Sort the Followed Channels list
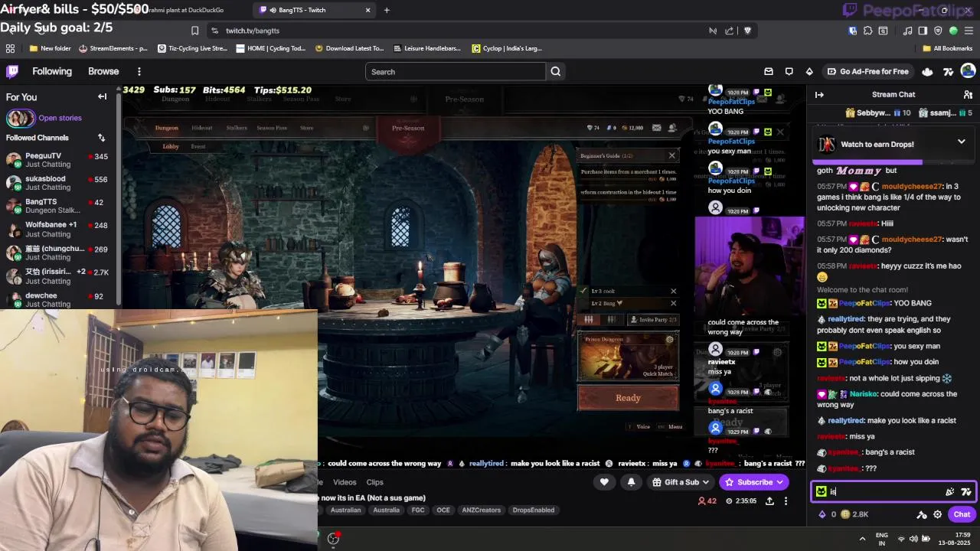The height and width of the screenshot is (551, 980). (101, 138)
